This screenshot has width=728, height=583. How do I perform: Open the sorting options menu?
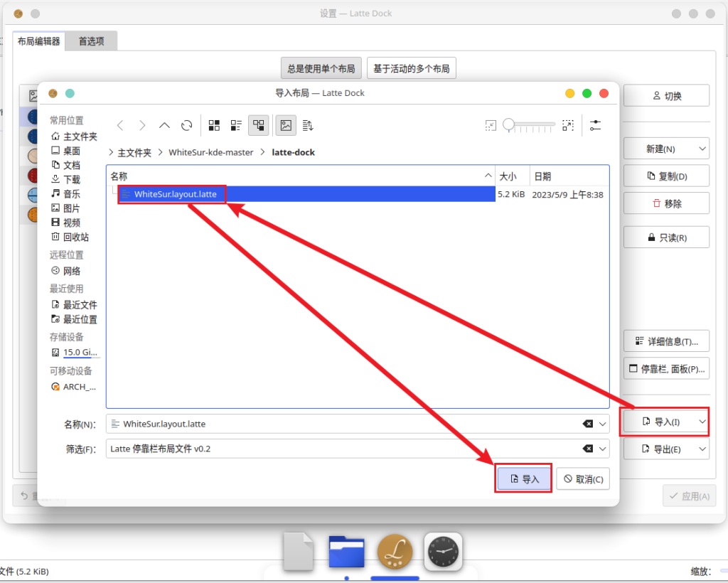(x=308, y=125)
